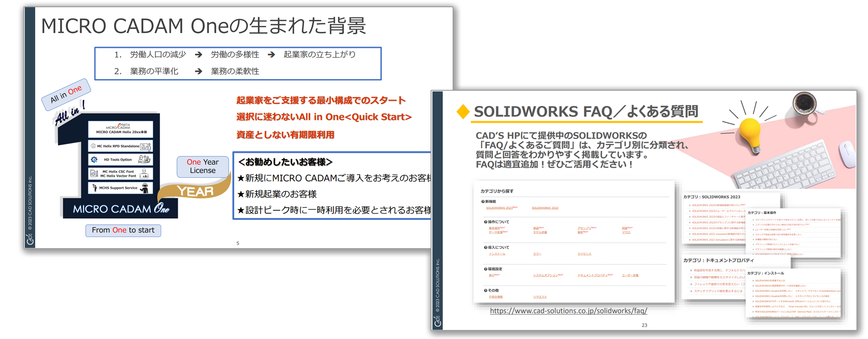Click the カテゴリ : ドキュメントプロパティ panel heading
This screenshot has width=868, height=339.
pos(719,260)
